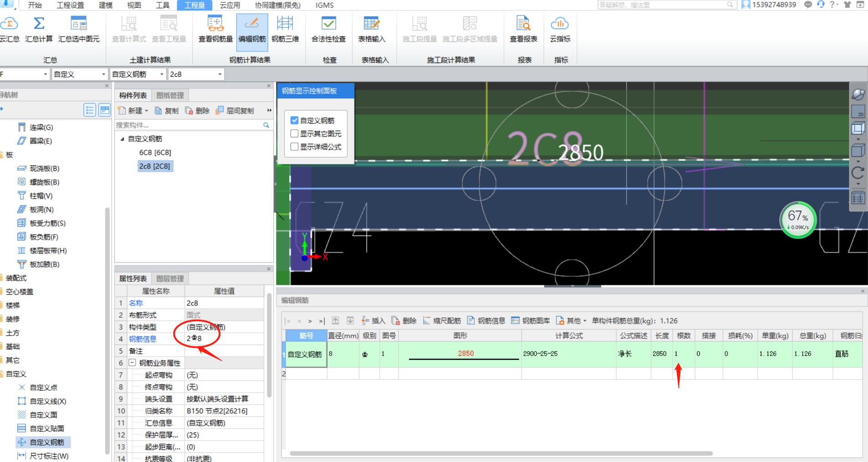
Task: Click the 钢筋信息 property value 2⌀8
Action: point(224,338)
